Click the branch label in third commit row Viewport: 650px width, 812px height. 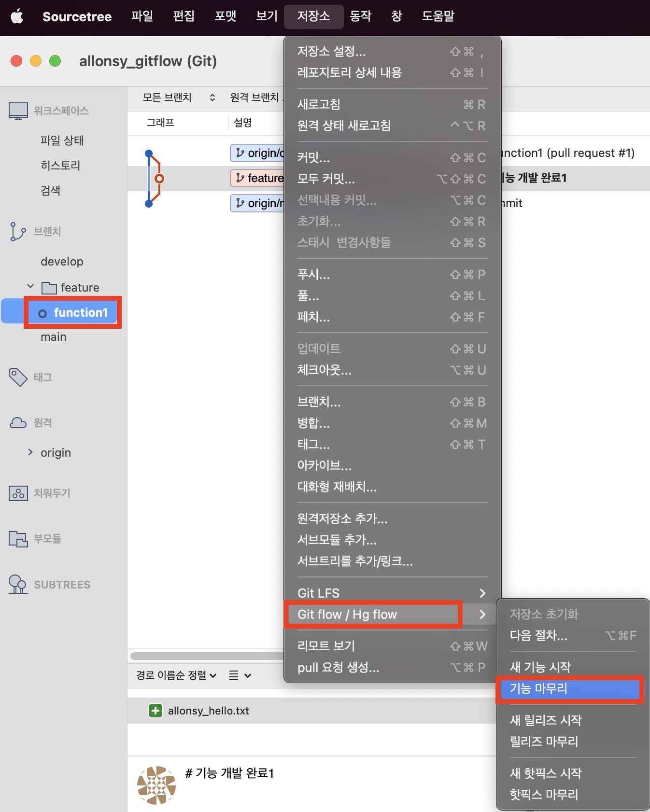257,203
